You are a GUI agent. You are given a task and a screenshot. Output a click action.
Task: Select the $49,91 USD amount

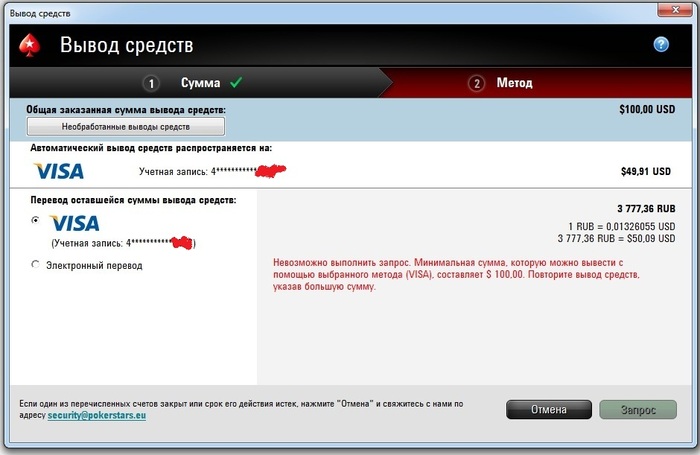point(646,171)
